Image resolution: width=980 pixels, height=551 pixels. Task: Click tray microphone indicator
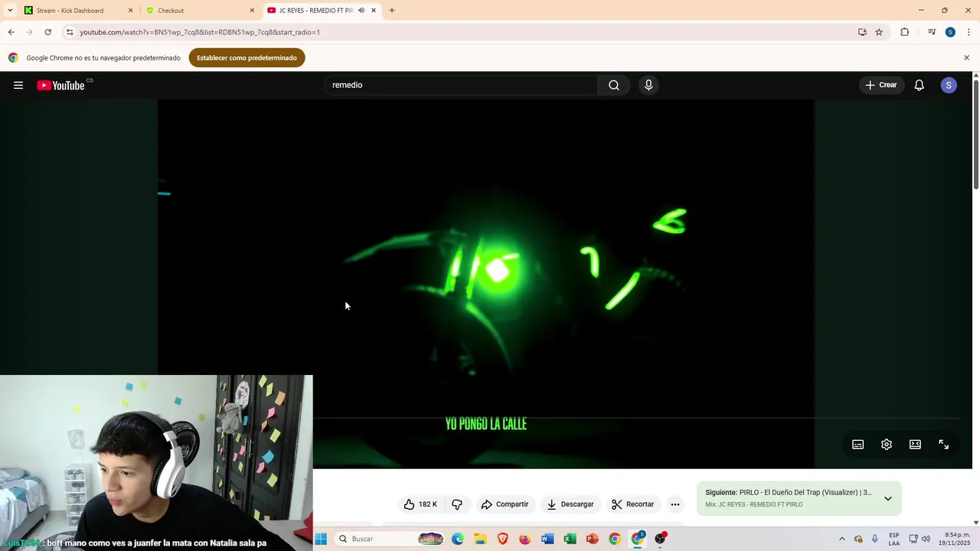[x=875, y=539]
